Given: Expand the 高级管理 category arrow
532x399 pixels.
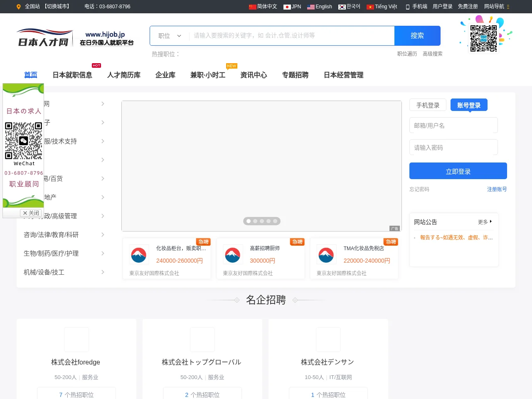Looking at the screenshot, I should (103, 216).
